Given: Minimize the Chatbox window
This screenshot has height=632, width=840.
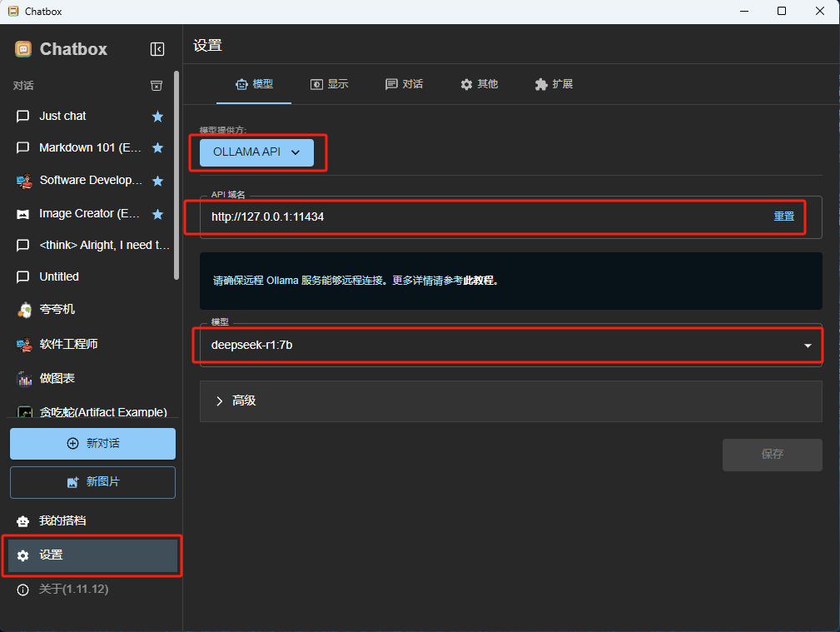Looking at the screenshot, I should (744, 12).
